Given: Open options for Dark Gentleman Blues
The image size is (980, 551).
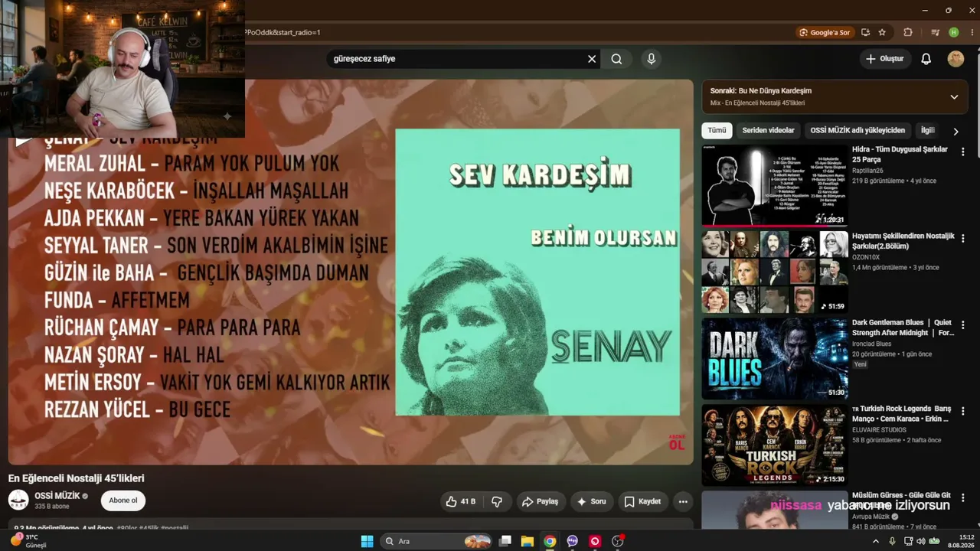Looking at the screenshot, I should [962, 324].
